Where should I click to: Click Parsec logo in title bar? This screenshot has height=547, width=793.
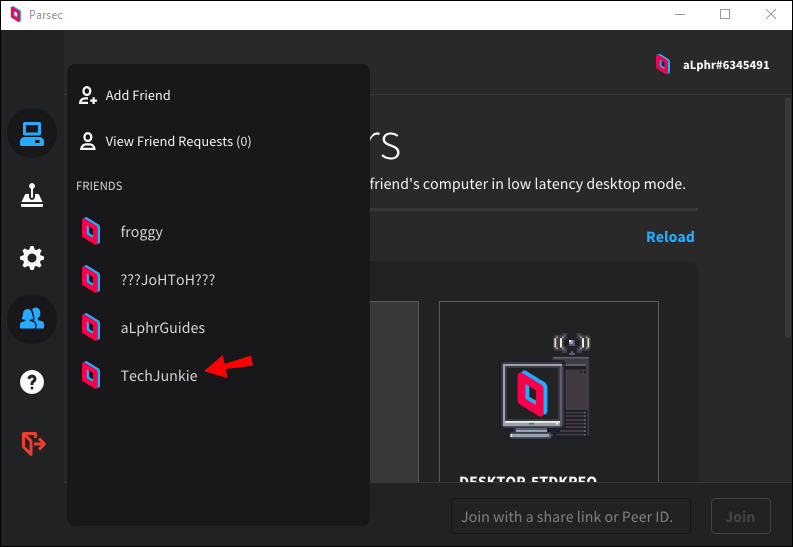[16, 14]
